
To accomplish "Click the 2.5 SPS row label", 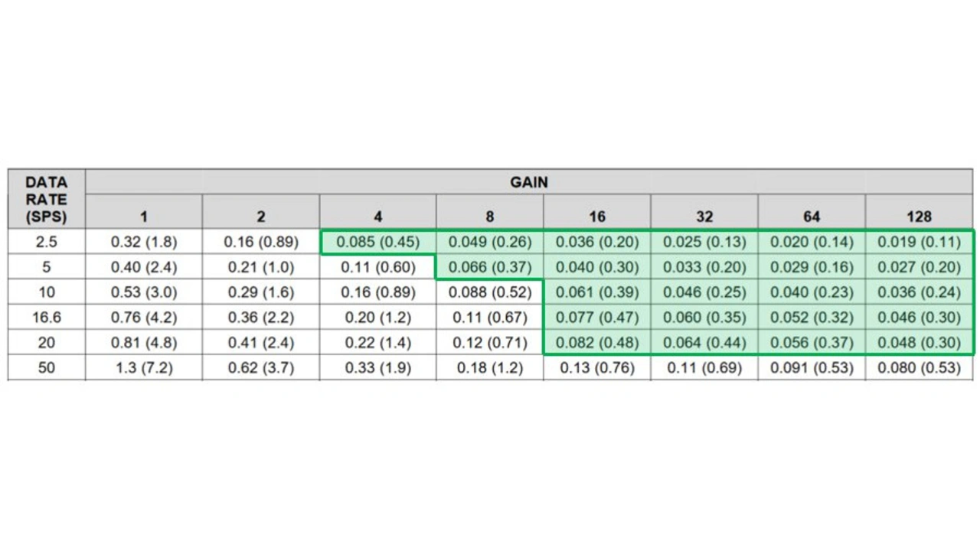I will [46, 242].
